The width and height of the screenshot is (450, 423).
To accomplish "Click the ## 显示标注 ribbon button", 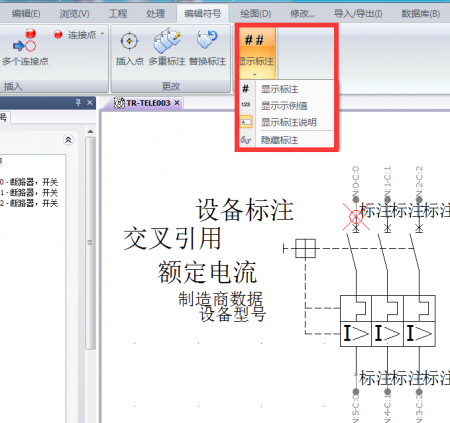I will pyautogui.click(x=256, y=50).
